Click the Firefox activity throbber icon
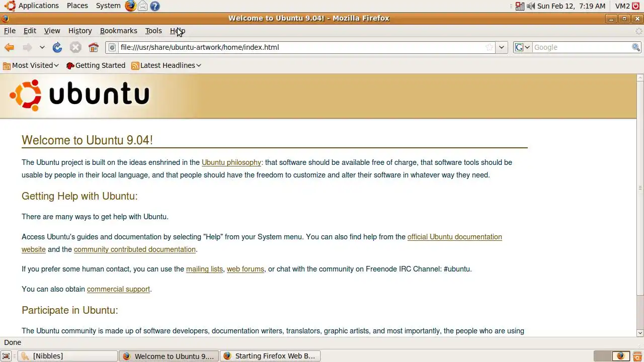The width and height of the screenshot is (644, 362). [x=639, y=31]
